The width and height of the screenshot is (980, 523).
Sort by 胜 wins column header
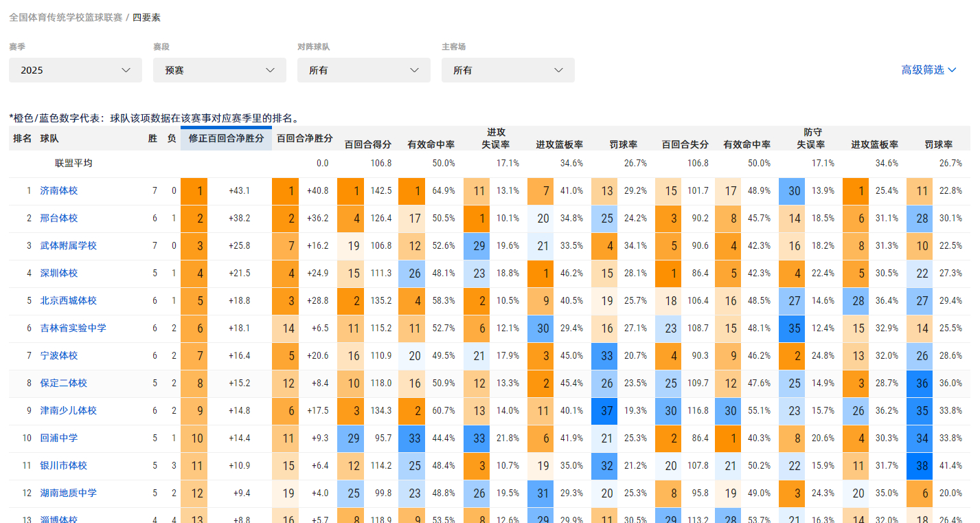152,139
